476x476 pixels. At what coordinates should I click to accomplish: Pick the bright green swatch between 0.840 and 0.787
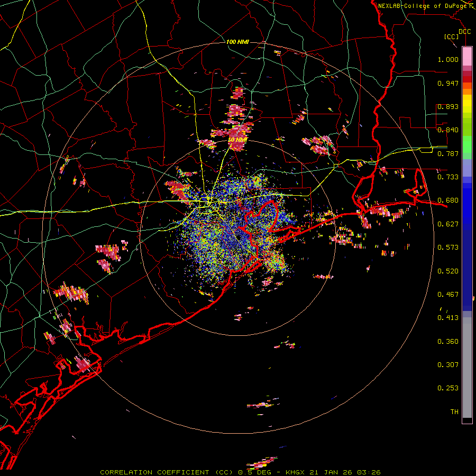467,144
